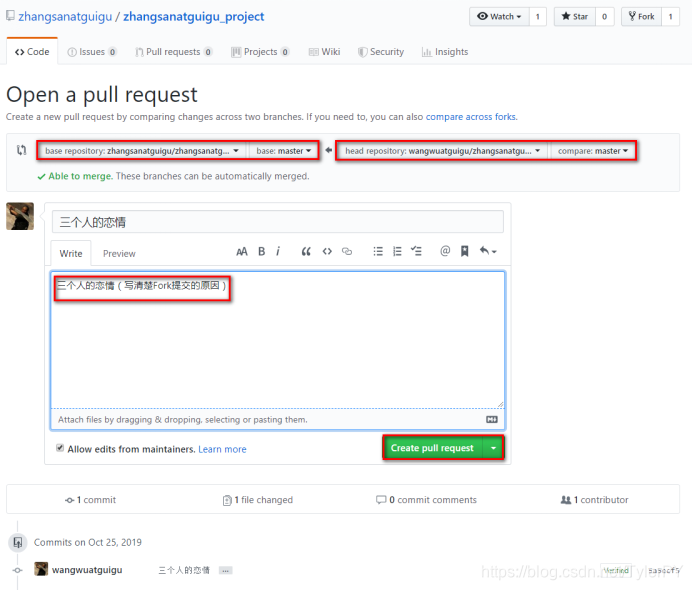Click the commits icon beside Commits on Oct 25, 2019

[18, 542]
